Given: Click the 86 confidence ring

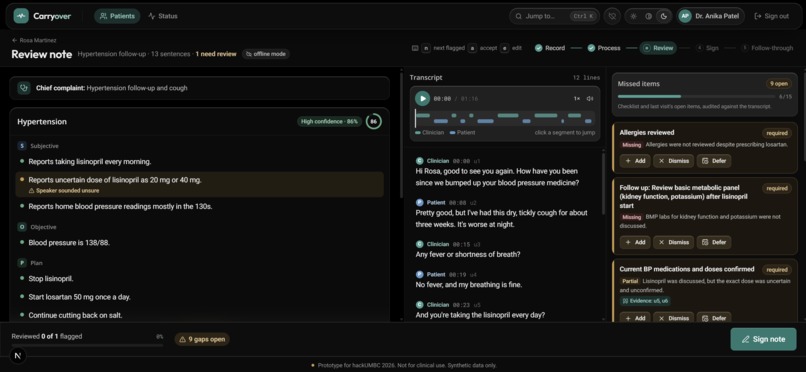Looking at the screenshot, I should (x=374, y=122).
